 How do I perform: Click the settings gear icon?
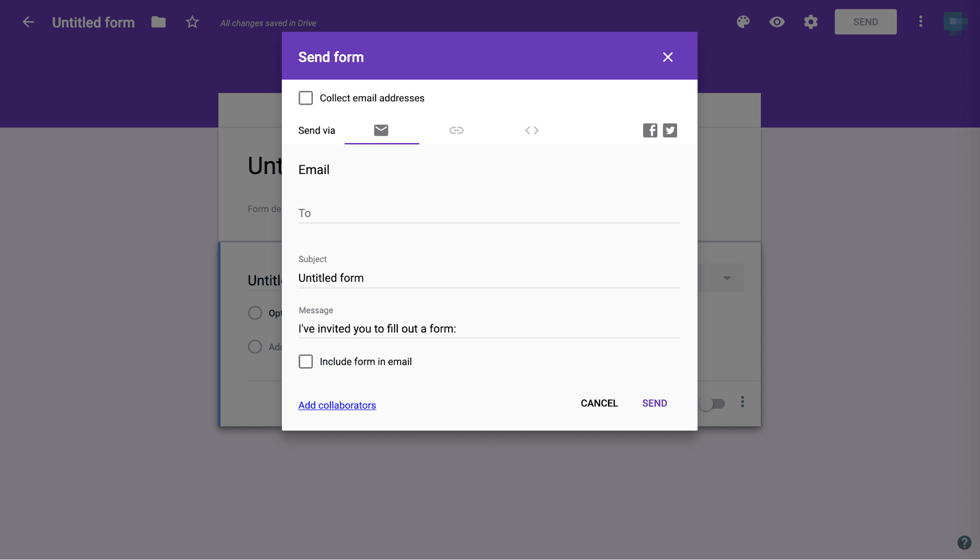tap(811, 22)
